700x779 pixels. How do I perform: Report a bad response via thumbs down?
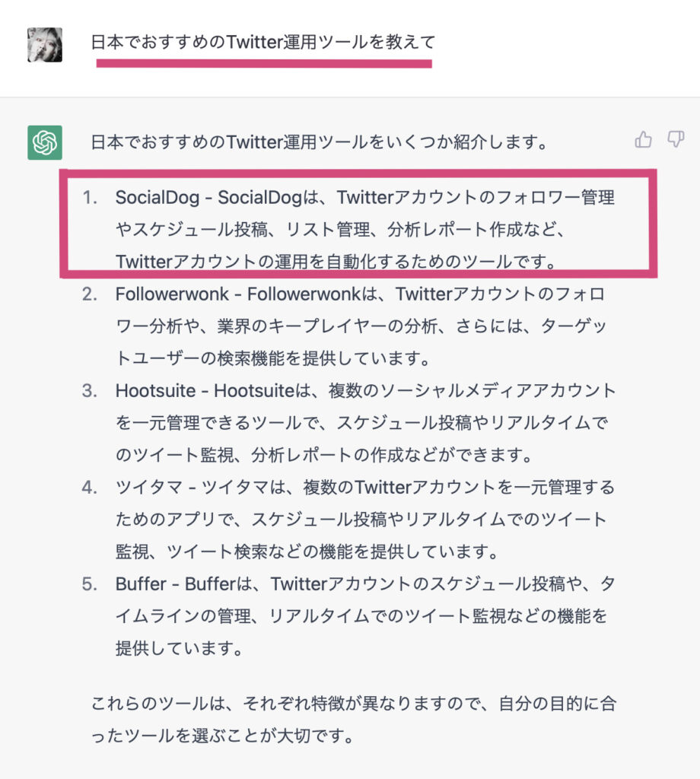click(676, 139)
